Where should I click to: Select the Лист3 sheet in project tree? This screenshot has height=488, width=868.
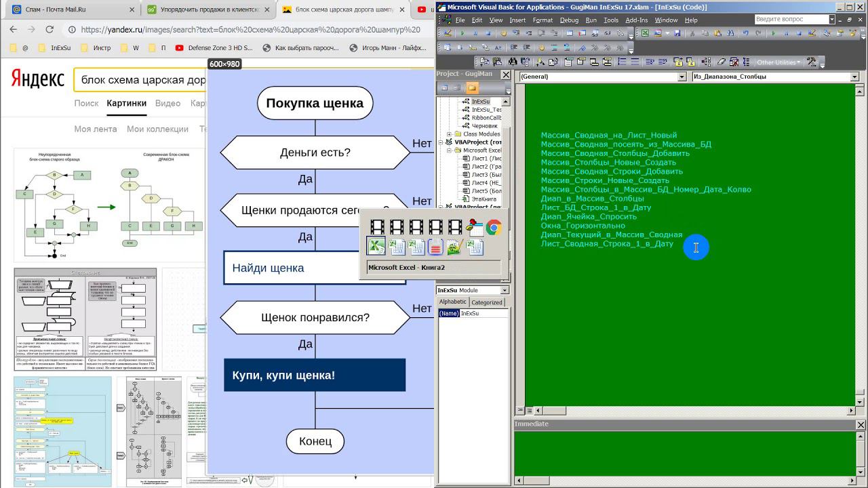click(479, 175)
